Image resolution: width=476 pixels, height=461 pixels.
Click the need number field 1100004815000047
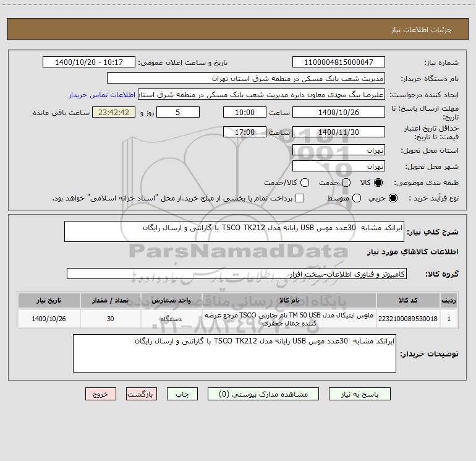(x=339, y=62)
